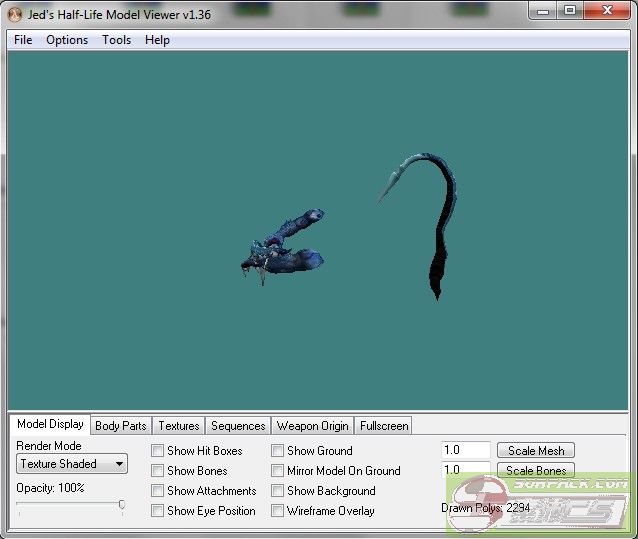Screen dimensions: 638x539
Task: Enable Show Attachments checkbox
Action: (x=157, y=491)
